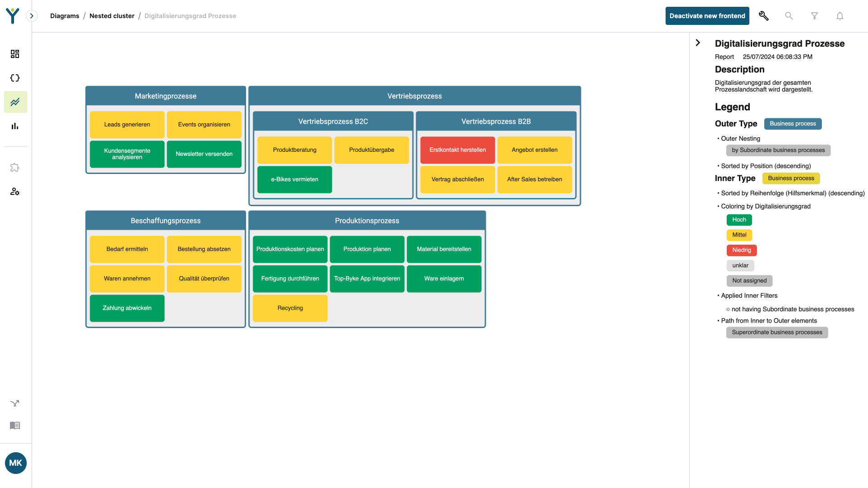
Task: Click Diagrams in the breadcrumb
Action: 64,16
